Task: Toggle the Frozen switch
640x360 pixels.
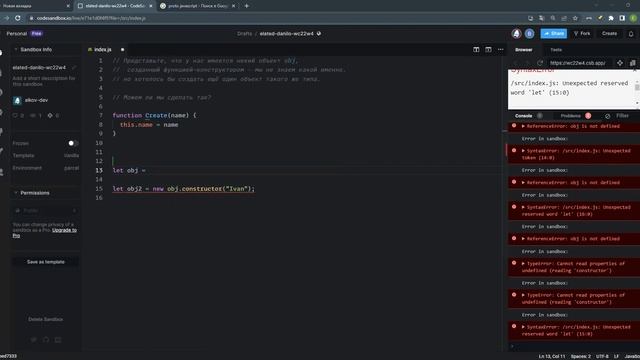Action: click(73, 143)
